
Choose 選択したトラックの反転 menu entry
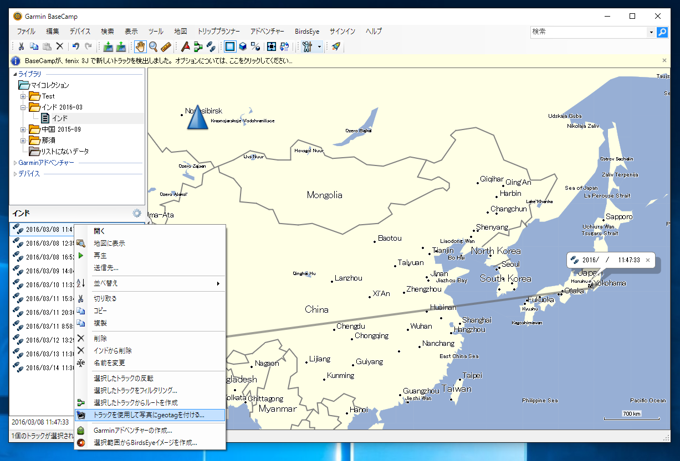(x=150, y=378)
